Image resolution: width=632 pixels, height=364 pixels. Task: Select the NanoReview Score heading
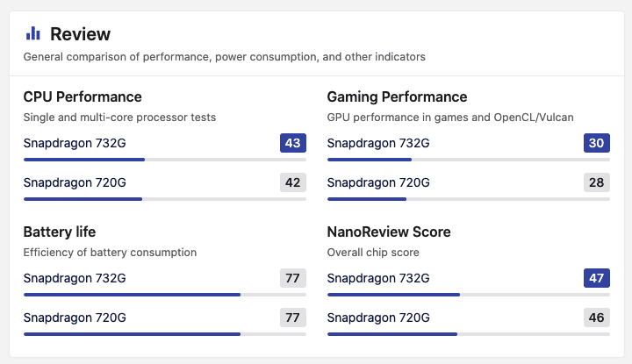[x=389, y=232]
